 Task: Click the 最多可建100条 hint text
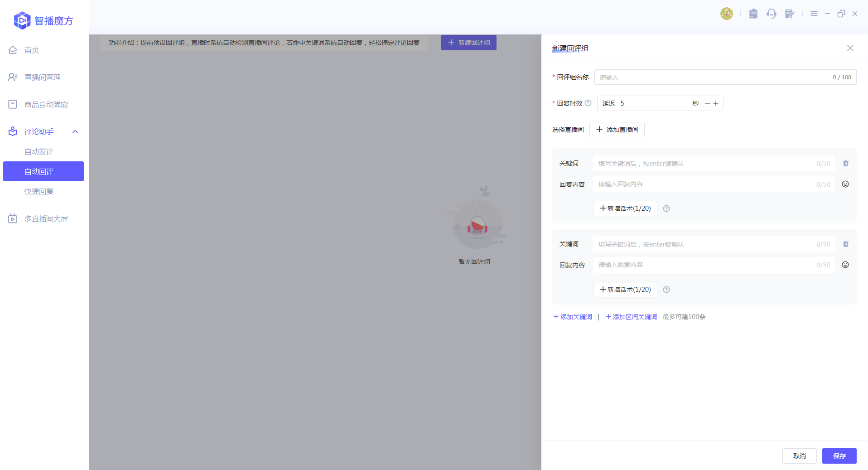684,317
